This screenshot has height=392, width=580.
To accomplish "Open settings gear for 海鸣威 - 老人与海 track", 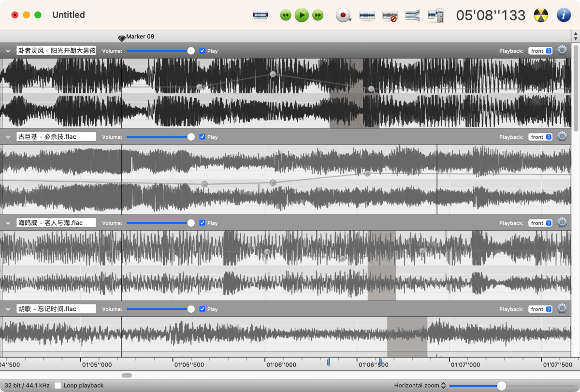I will tap(562, 222).
